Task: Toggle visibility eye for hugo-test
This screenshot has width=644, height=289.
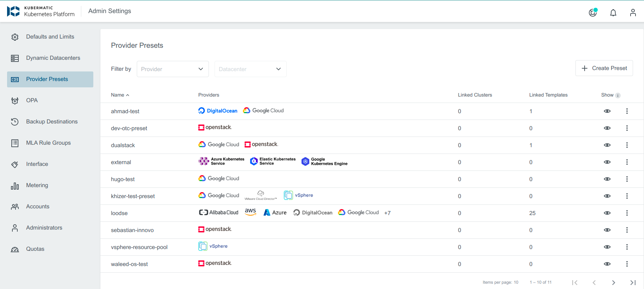Action: (607, 179)
